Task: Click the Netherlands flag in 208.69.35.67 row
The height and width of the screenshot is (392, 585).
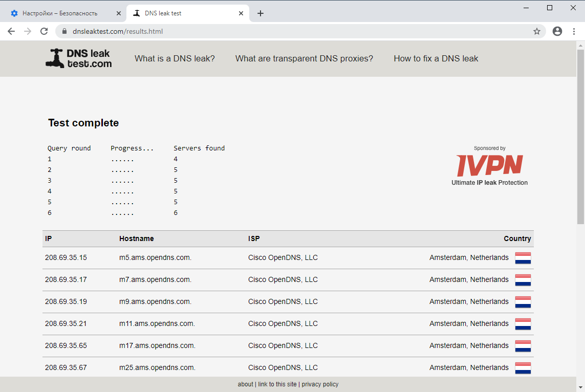Action: point(523,368)
